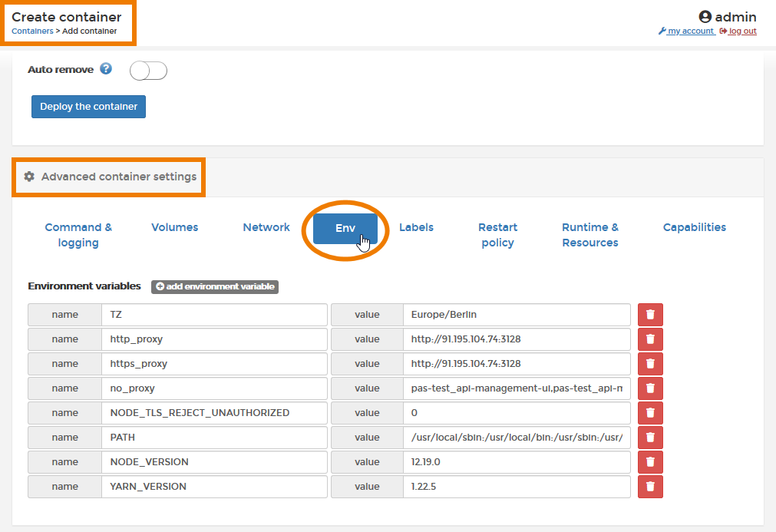Switch to the Capabilities tab

695,227
